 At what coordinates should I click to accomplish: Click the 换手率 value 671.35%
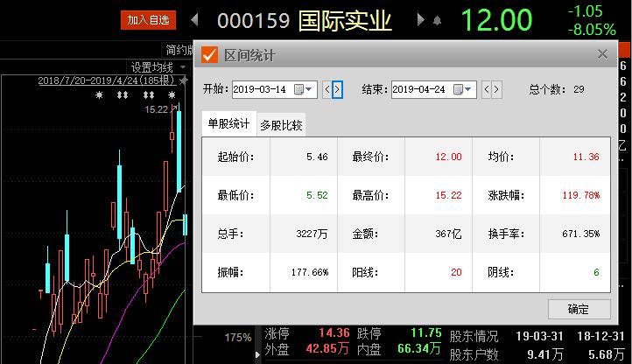581,234
